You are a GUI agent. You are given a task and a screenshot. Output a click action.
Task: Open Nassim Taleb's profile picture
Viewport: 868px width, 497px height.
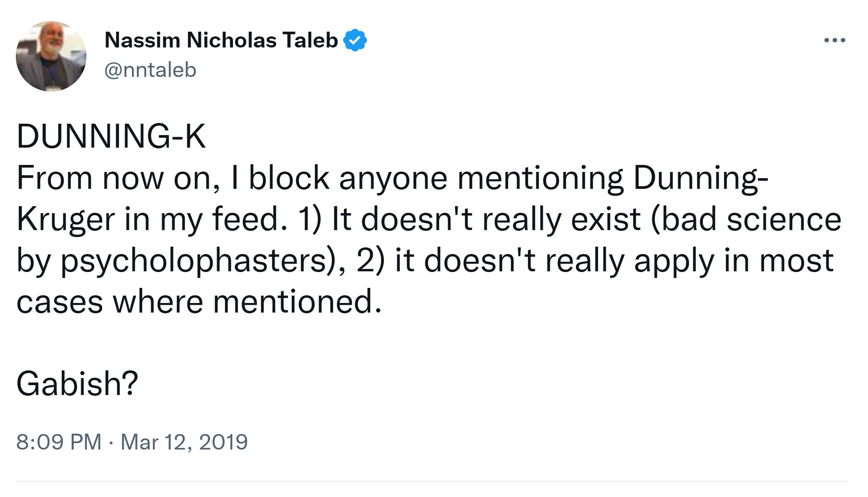click(51, 56)
